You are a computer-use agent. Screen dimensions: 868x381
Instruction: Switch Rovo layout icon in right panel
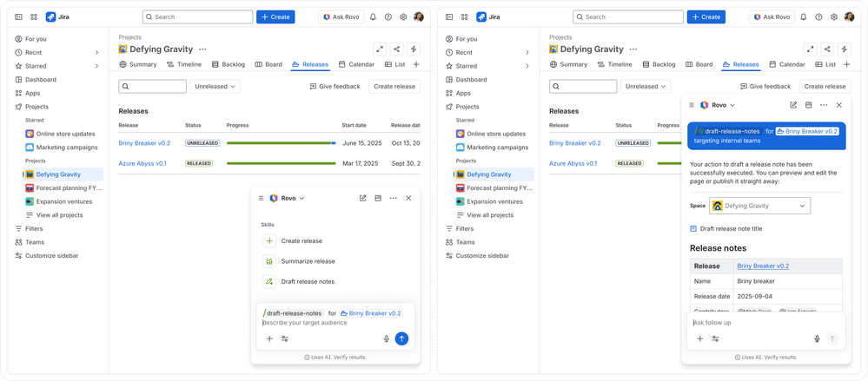[x=808, y=105]
